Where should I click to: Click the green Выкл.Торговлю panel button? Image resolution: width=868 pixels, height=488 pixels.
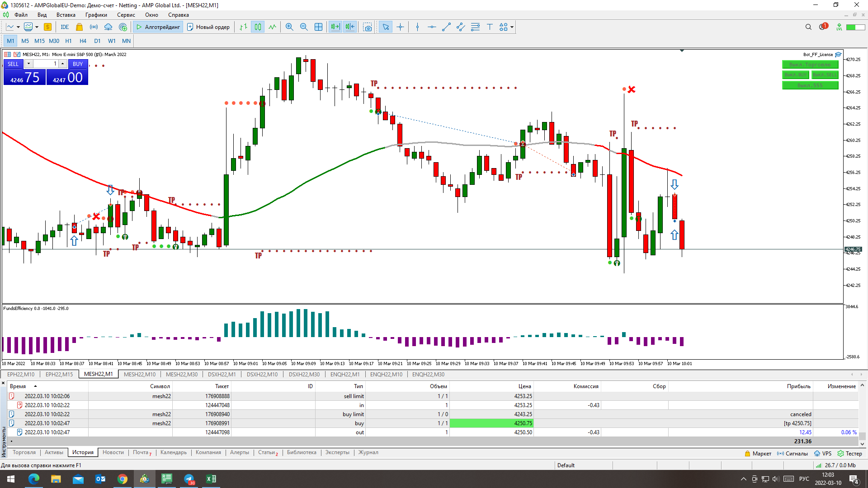tap(810, 65)
